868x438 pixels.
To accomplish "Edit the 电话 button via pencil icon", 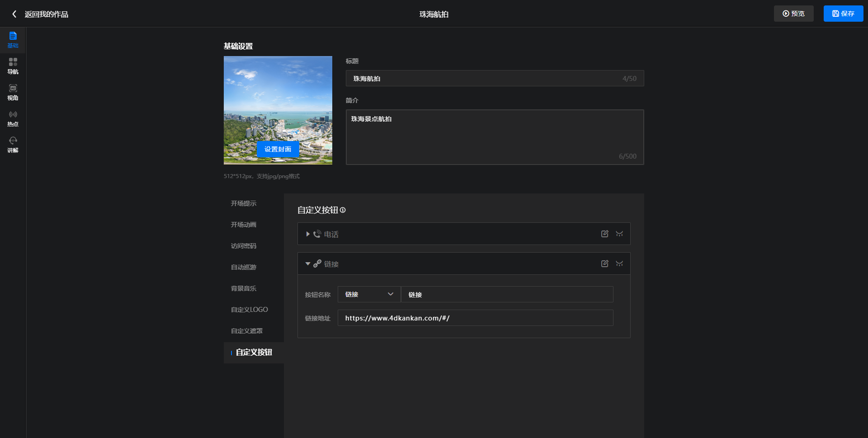I will 604,234.
